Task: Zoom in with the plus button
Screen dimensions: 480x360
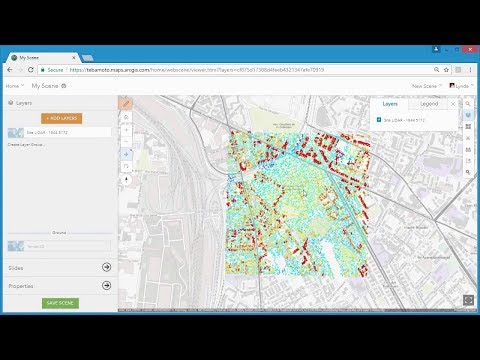Action: click(126, 130)
